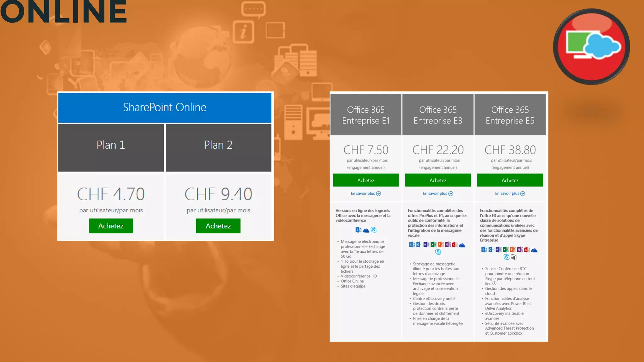Buy Office 365 Entreprise E1 with Achetez
Viewport: 644px width, 362px height.
366,180
